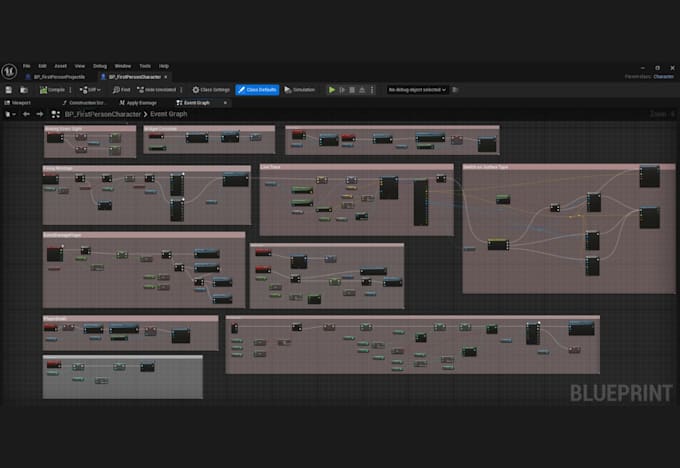Open the Find search tool
Image resolution: width=680 pixels, height=468 pixels.
coord(121,90)
